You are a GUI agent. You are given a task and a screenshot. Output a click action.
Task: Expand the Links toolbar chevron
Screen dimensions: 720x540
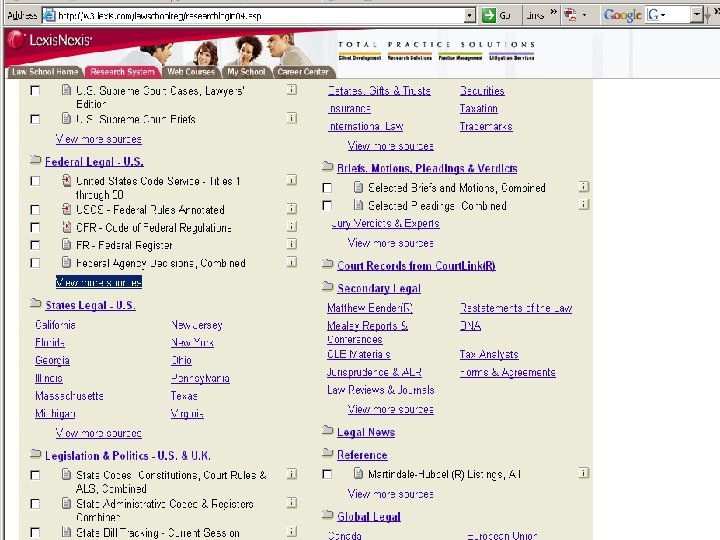553,13
